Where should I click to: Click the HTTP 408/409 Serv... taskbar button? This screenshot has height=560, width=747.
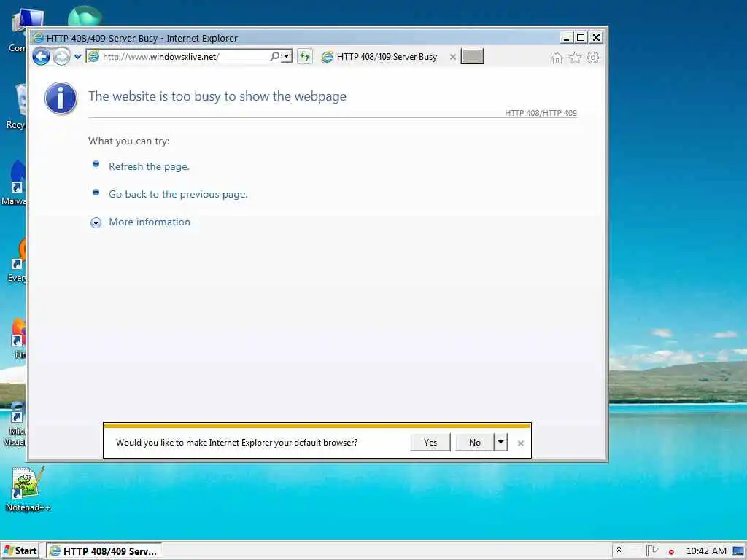(104, 551)
